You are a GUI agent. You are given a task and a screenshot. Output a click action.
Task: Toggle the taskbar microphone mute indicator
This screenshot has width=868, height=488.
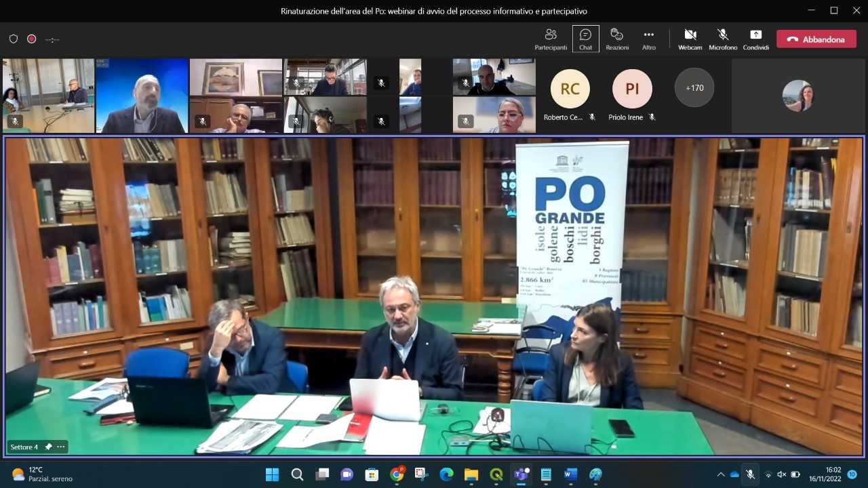(750, 474)
